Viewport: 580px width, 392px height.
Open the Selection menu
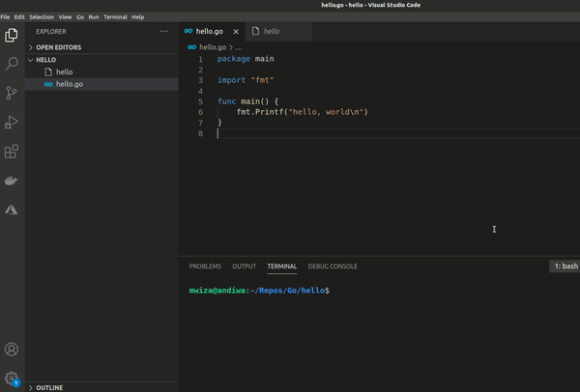pyautogui.click(x=42, y=17)
